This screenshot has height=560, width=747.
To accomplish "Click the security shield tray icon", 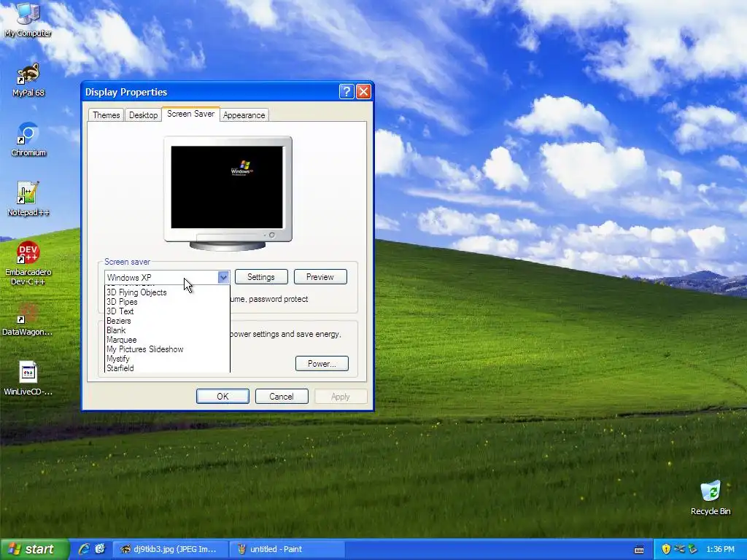I will [x=666, y=549].
